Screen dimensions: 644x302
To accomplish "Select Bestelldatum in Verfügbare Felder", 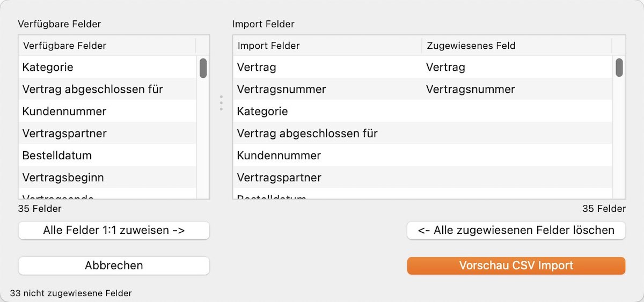I will [x=107, y=156].
